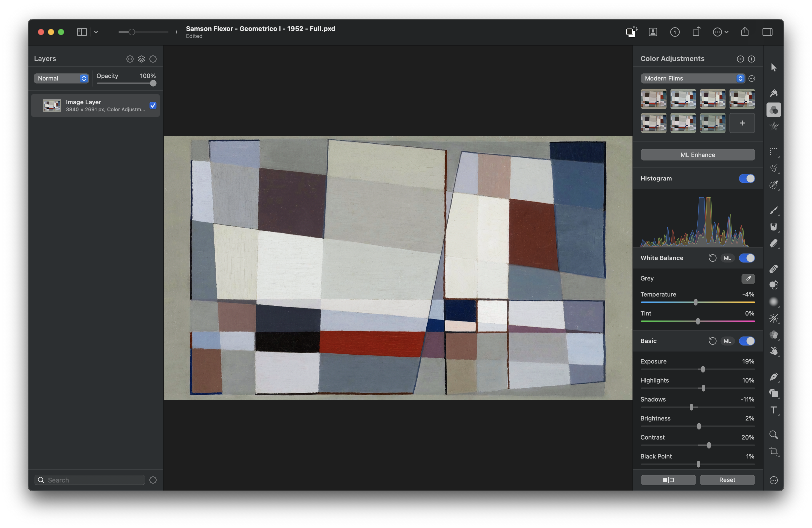Image resolution: width=812 pixels, height=528 pixels.
Task: Open preset collection ellipsis options
Action: point(751,78)
